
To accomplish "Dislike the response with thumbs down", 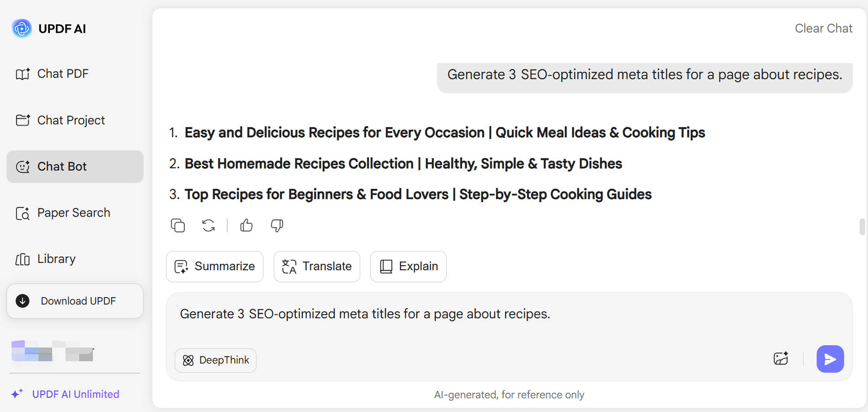I will (x=277, y=225).
